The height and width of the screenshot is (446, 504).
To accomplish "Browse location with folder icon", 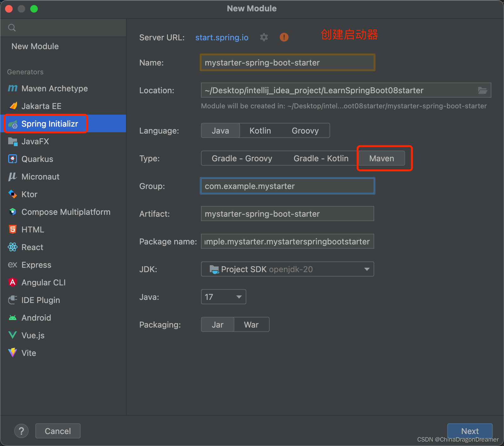I will [483, 90].
